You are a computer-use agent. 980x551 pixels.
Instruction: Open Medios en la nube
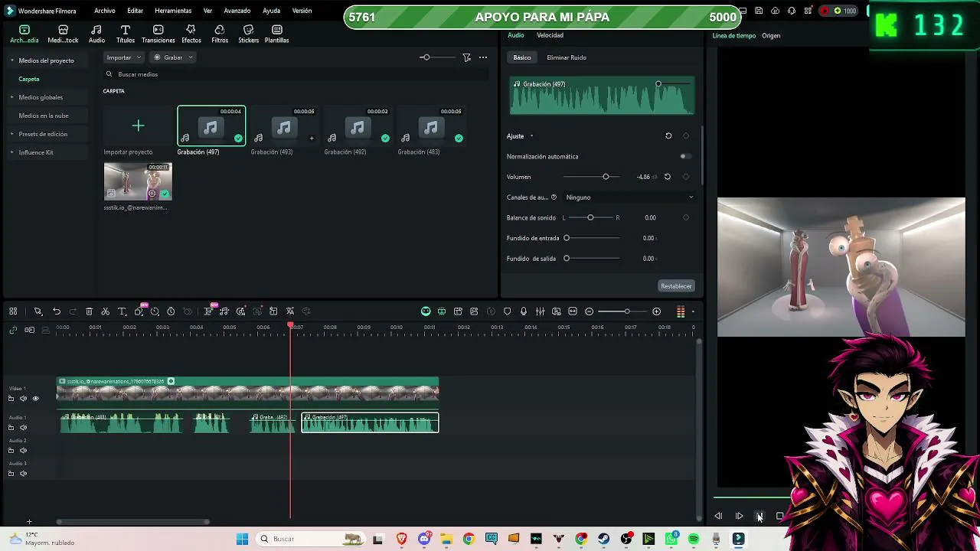point(44,116)
